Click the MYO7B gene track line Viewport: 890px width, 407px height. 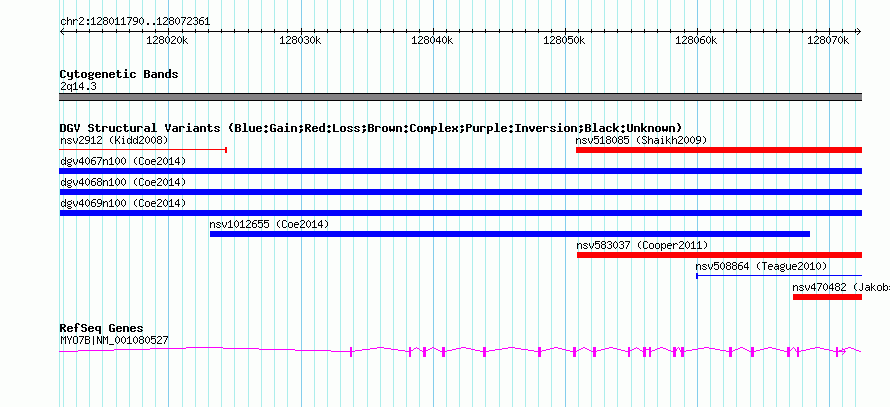461,352
